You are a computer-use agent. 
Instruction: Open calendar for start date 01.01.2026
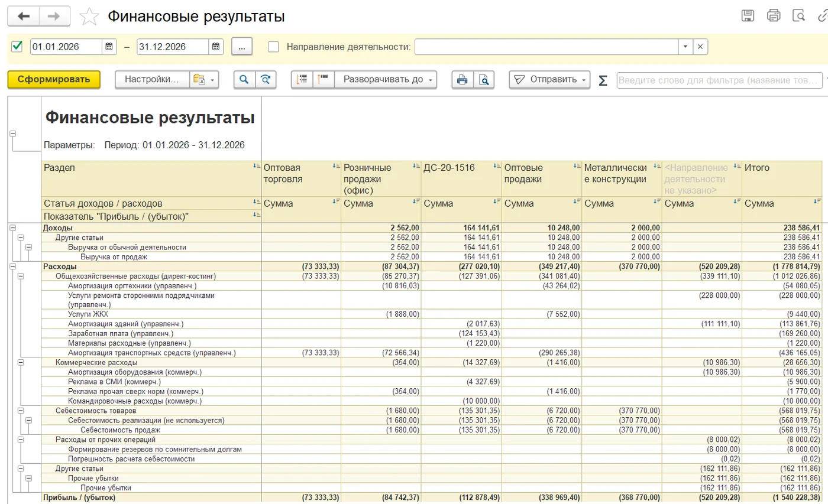point(109,47)
